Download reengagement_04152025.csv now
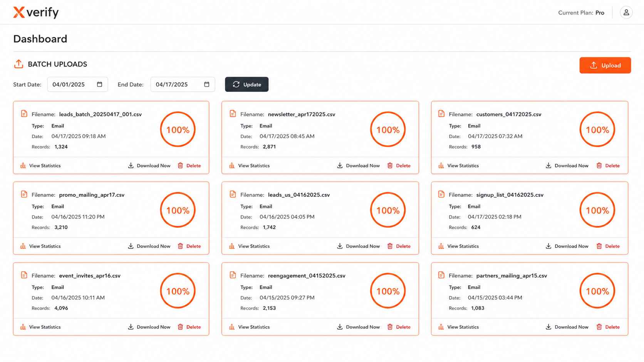This screenshot has width=644, height=362. tap(358, 327)
